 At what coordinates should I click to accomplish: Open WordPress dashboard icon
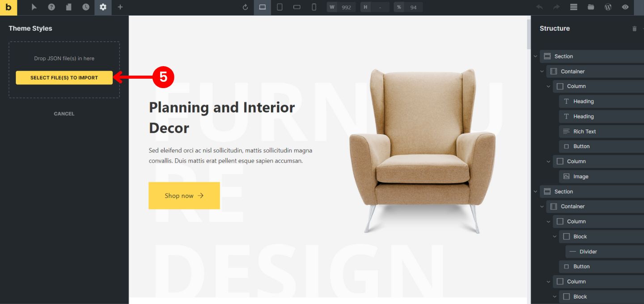608,7
